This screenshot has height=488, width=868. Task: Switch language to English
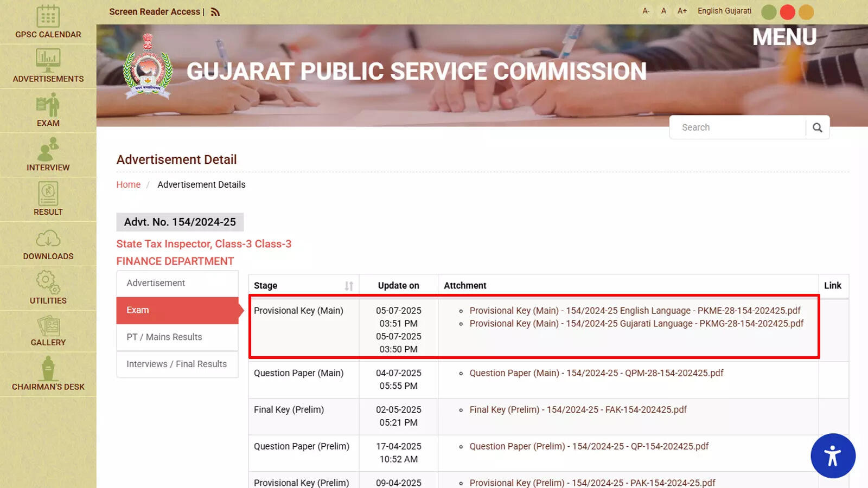[x=710, y=11]
